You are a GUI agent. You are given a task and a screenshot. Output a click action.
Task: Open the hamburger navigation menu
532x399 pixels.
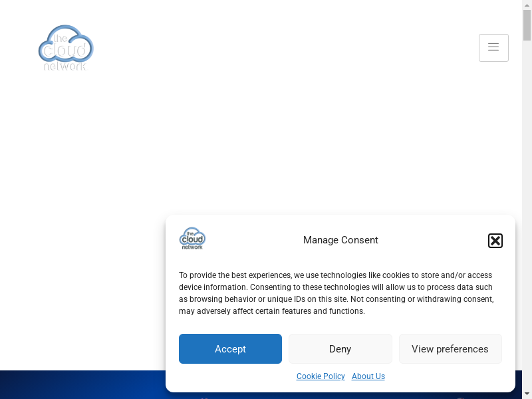[x=493, y=48]
